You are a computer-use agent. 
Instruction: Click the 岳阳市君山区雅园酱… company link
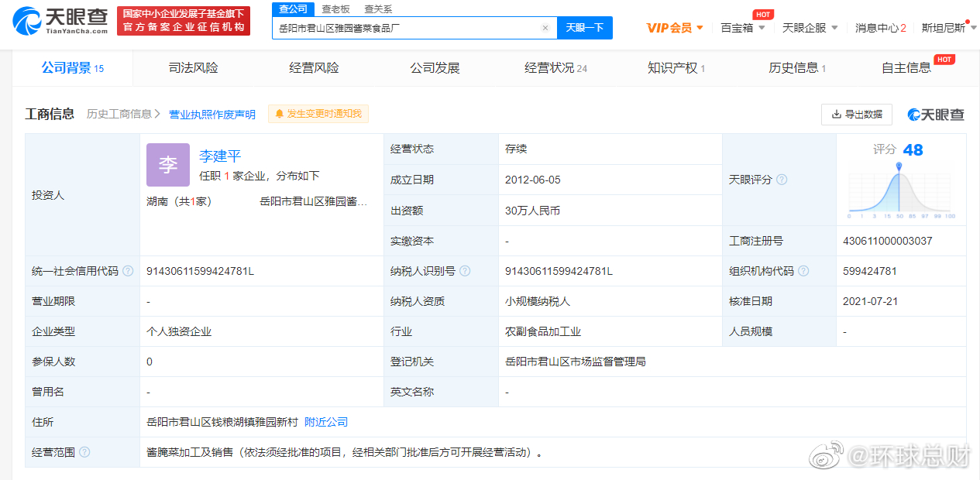314,201
